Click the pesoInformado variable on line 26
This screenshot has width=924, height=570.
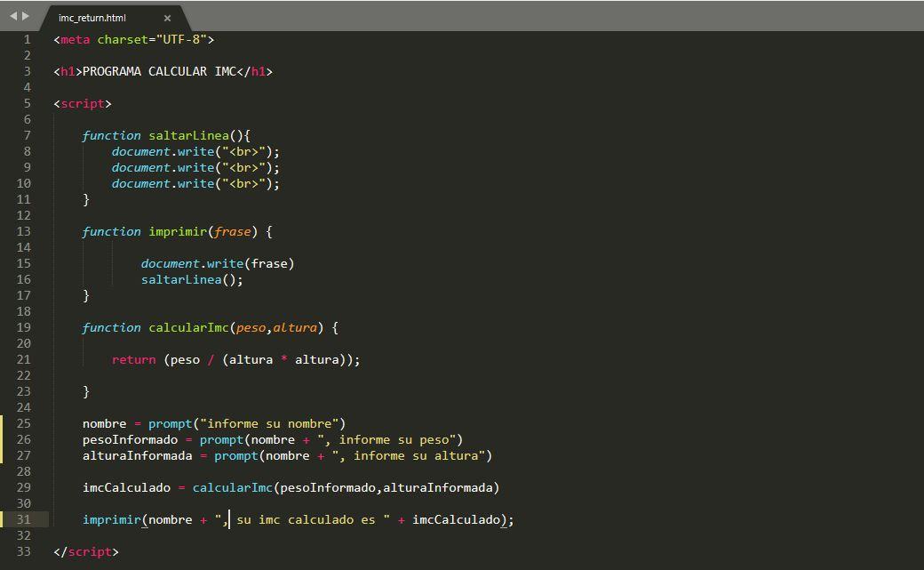point(131,439)
